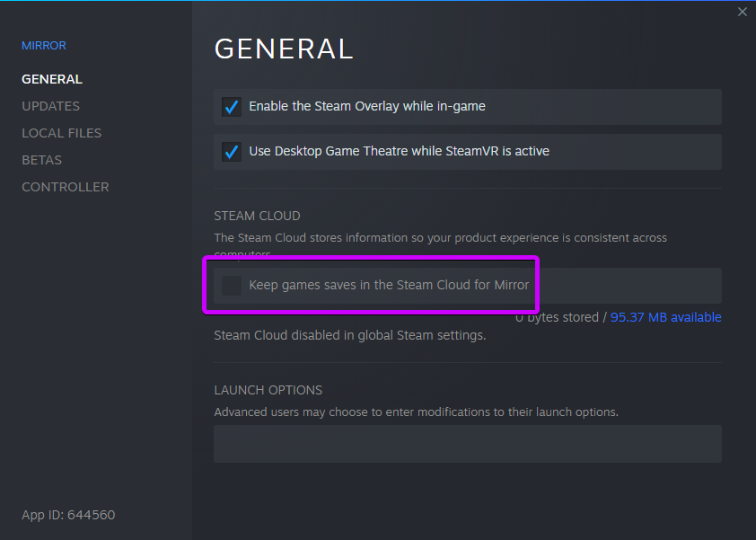Open the 95.37 MB available link
Viewport: 756px width, 540px height.
[665, 317]
